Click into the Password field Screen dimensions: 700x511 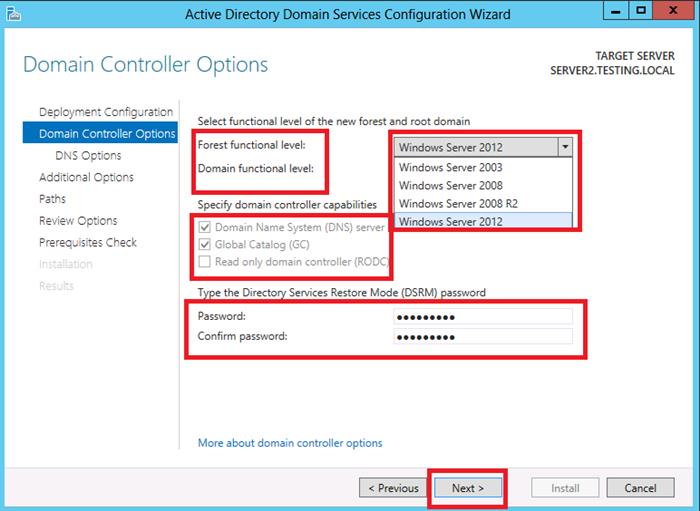483,316
